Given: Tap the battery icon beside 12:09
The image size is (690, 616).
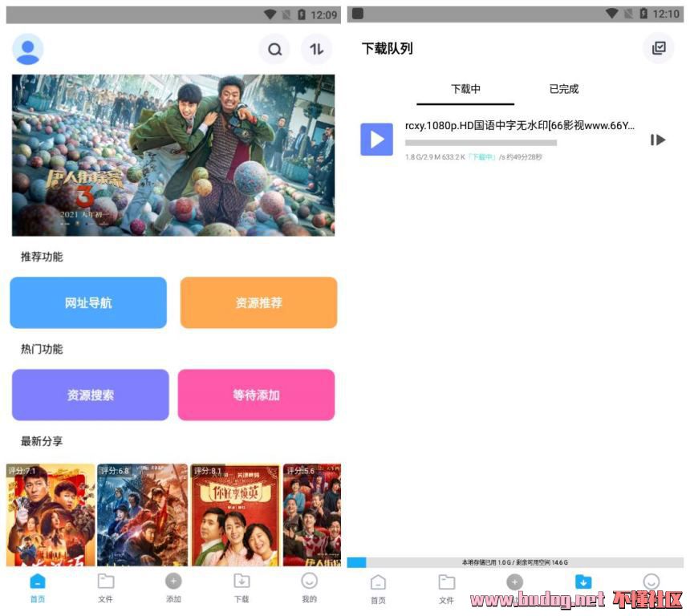Looking at the screenshot, I should click(x=302, y=14).
